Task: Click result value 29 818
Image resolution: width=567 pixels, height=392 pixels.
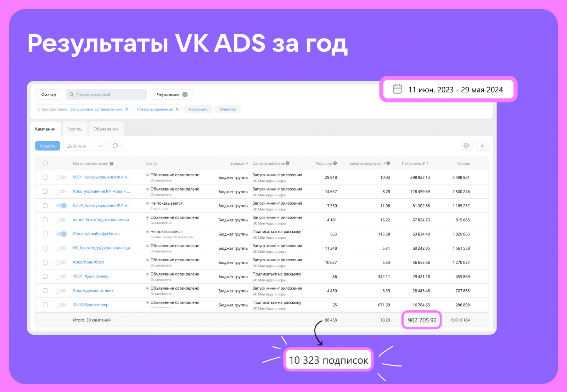Action: click(x=331, y=177)
